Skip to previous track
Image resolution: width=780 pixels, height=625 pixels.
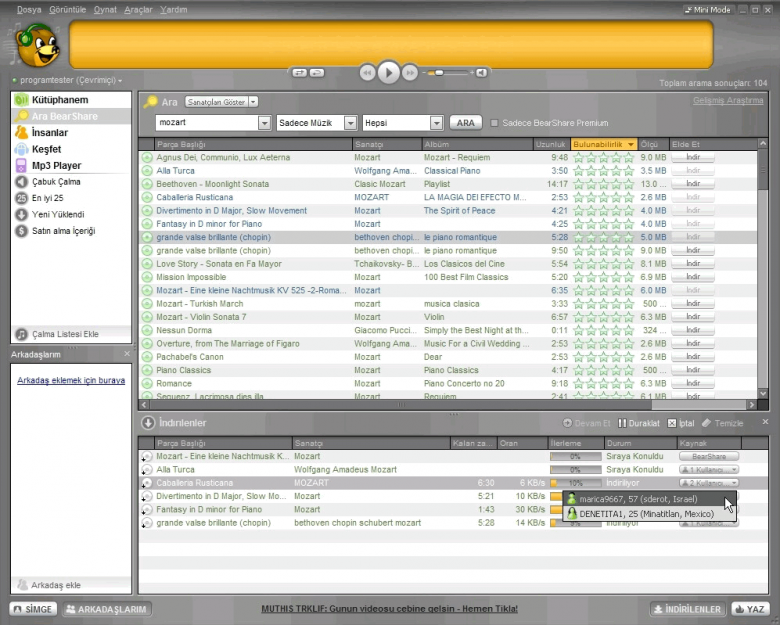click(x=367, y=73)
